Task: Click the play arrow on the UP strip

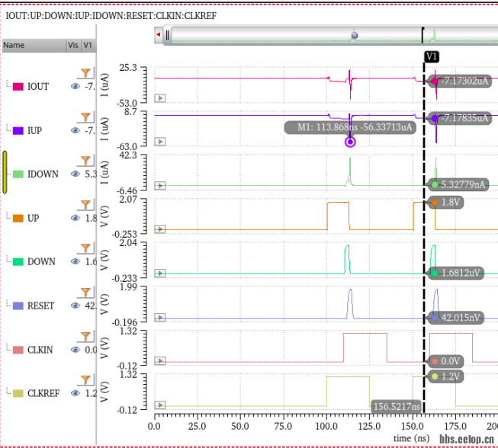Action: (160, 229)
